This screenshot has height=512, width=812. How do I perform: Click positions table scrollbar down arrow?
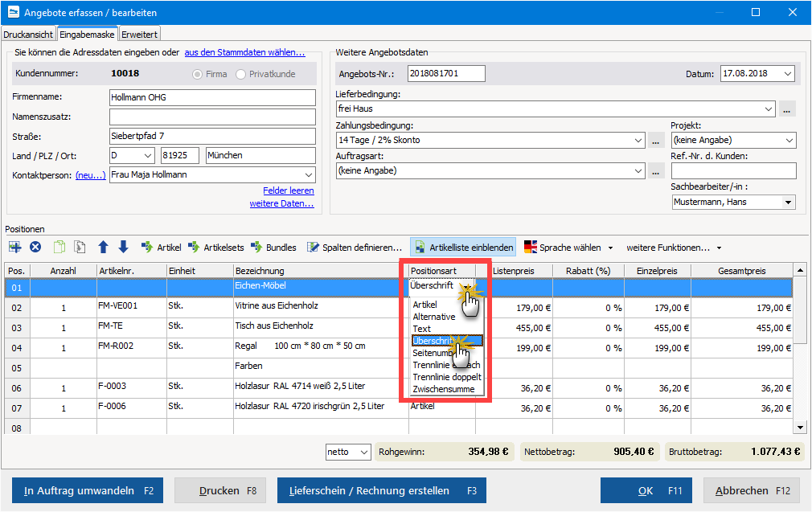click(x=800, y=428)
